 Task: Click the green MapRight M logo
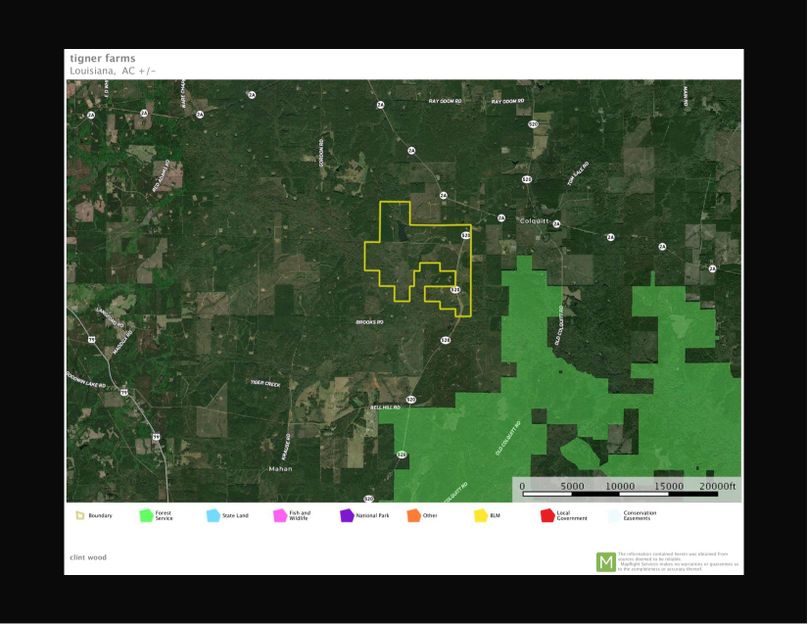pyautogui.click(x=606, y=562)
